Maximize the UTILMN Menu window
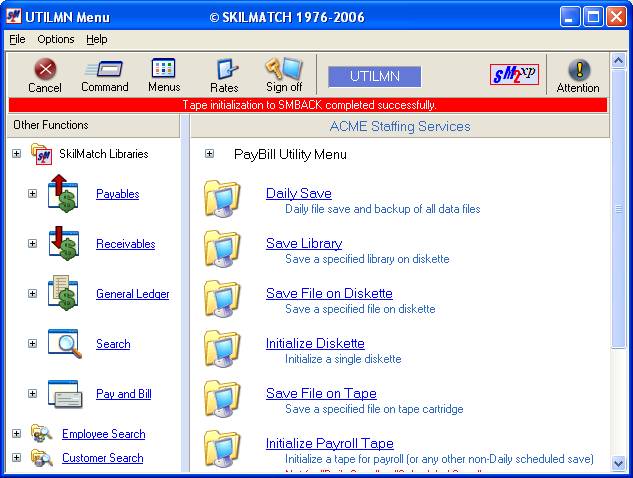Screen dimensions: 633x478 point(593,17)
